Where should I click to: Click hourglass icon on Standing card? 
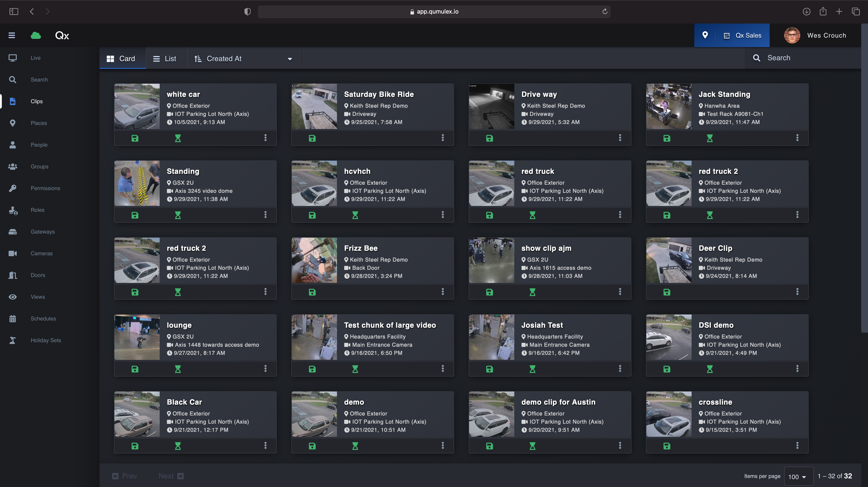[178, 215]
